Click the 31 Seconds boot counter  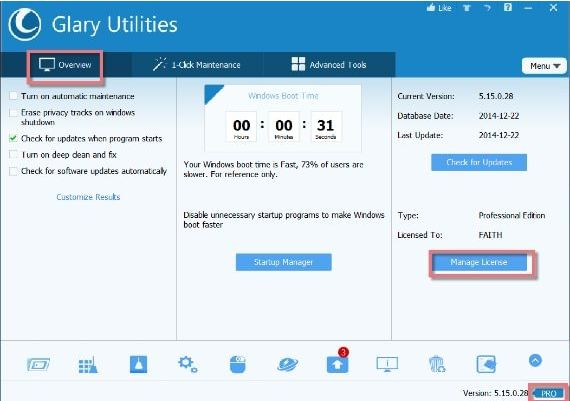(326, 127)
